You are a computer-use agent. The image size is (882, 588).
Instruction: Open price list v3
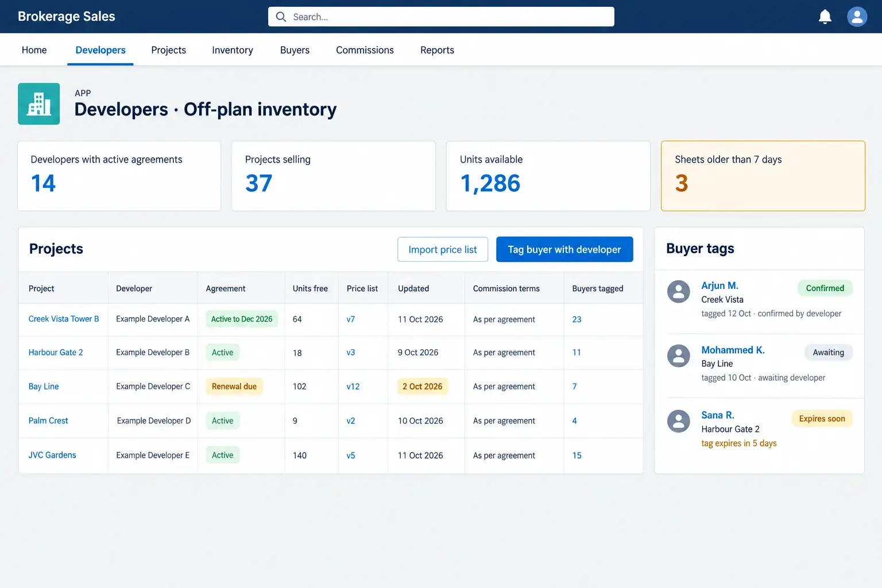tap(351, 353)
